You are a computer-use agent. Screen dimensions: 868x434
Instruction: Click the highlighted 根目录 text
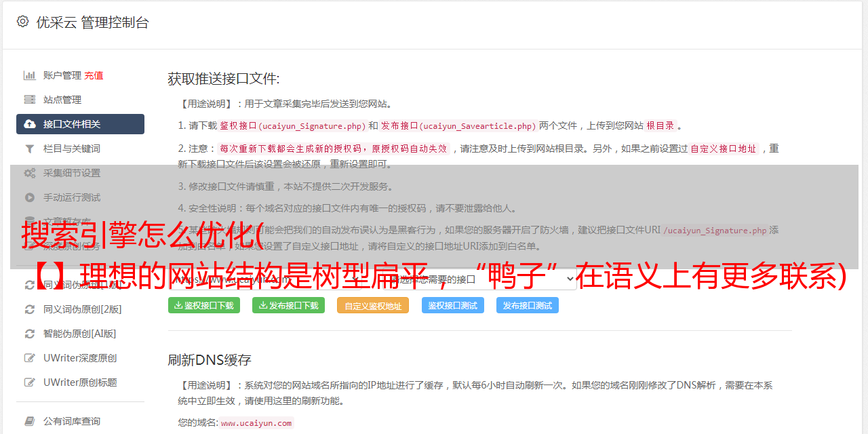660,125
